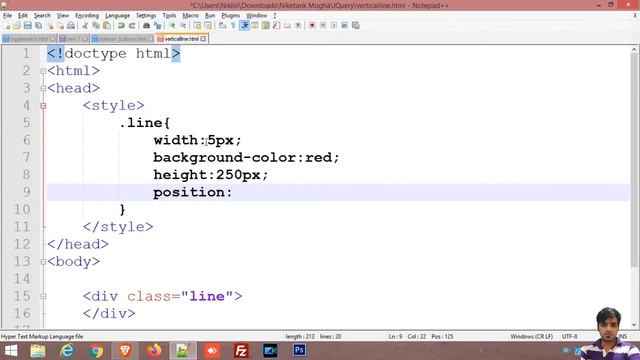The height and width of the screenshot is (360, 640).
Task: Toggle synchronized horizontal scrolling
Action: click(208, 26)
